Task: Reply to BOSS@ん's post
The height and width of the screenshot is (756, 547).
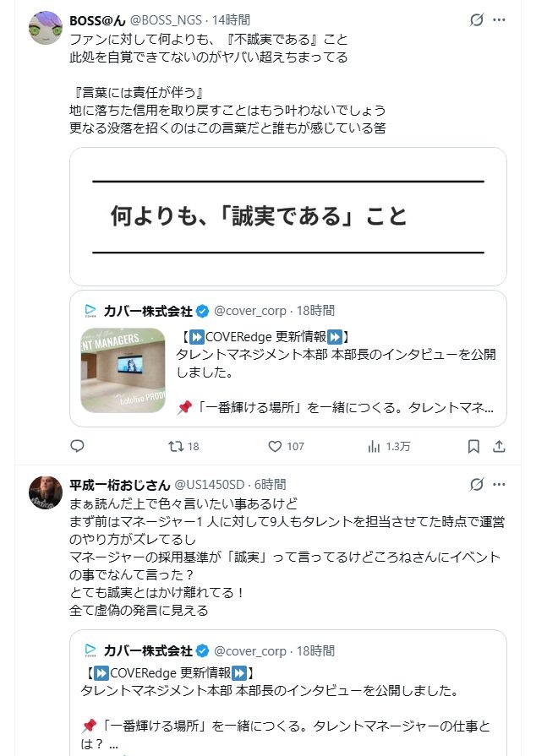Action: click(x=77, y=446)
